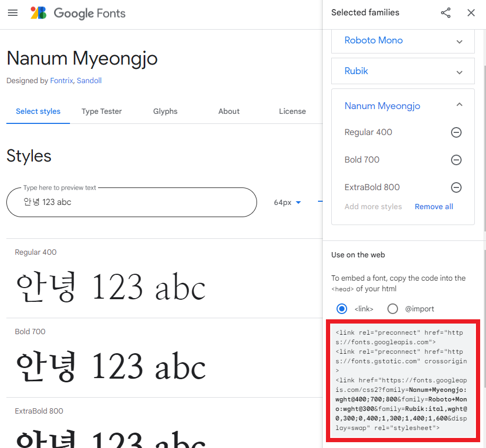Share the selected families

click(445, 13)
